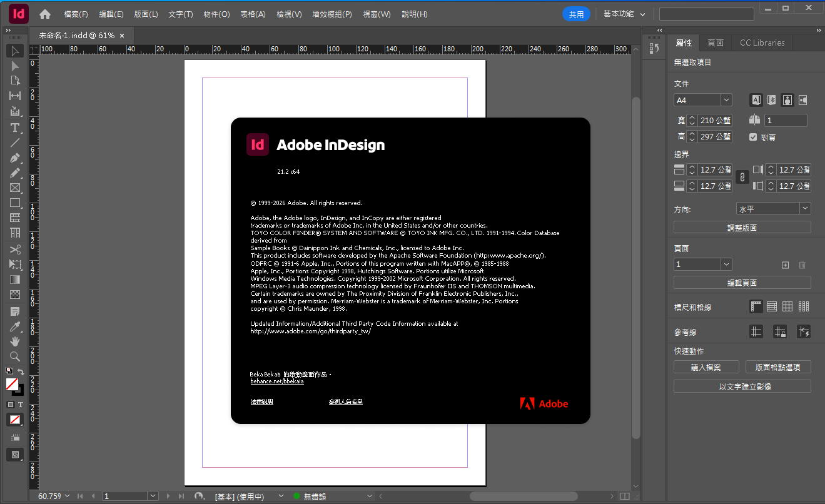Select the Line tool

(x=15, y=143)
